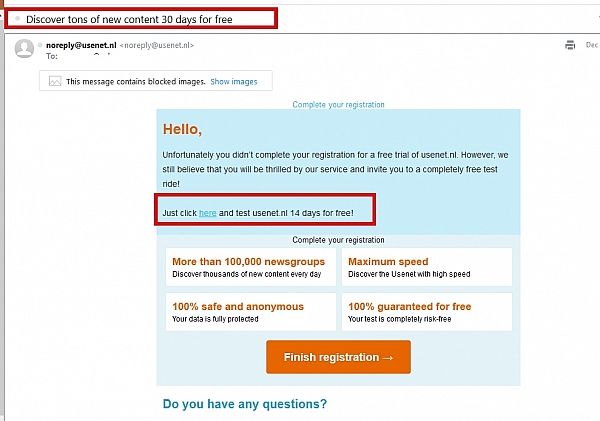Click the print icon in the message header
Viewport: 600px width, 421px height.
[570, 45]
